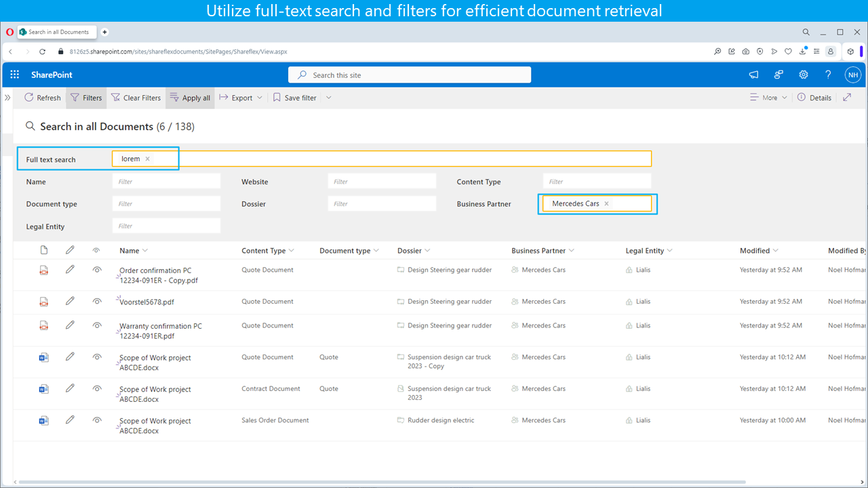
Task: Click the Legal Entity filter input field
Action: pos(166,226)
